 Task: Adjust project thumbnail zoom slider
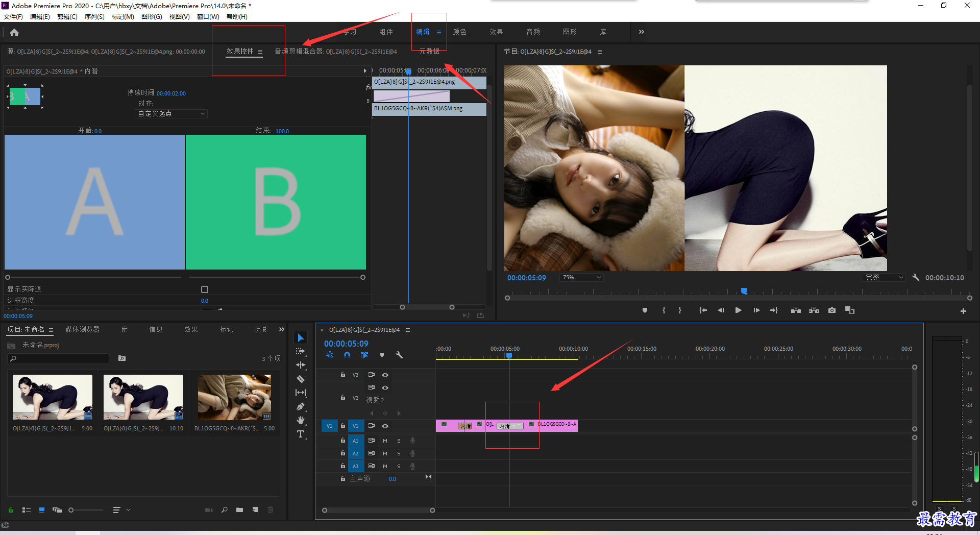coord(86,510)
